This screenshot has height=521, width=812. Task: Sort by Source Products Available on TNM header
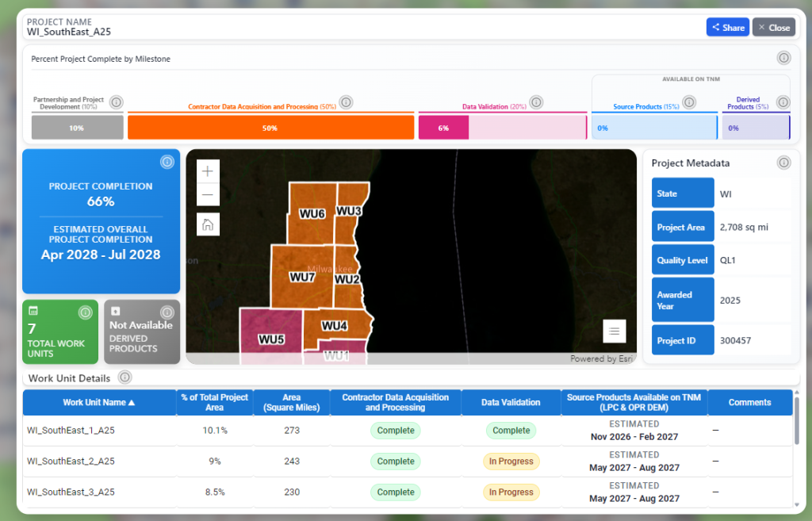coord(634,402)
